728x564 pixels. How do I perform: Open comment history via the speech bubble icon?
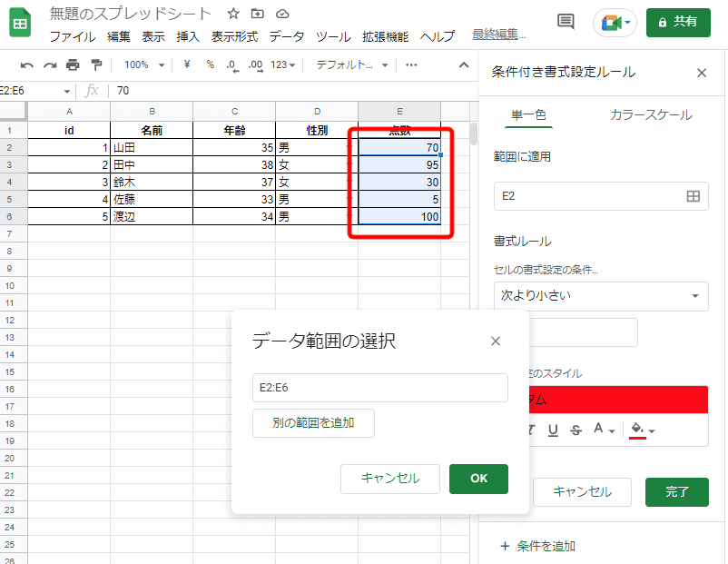click(566, 20)
